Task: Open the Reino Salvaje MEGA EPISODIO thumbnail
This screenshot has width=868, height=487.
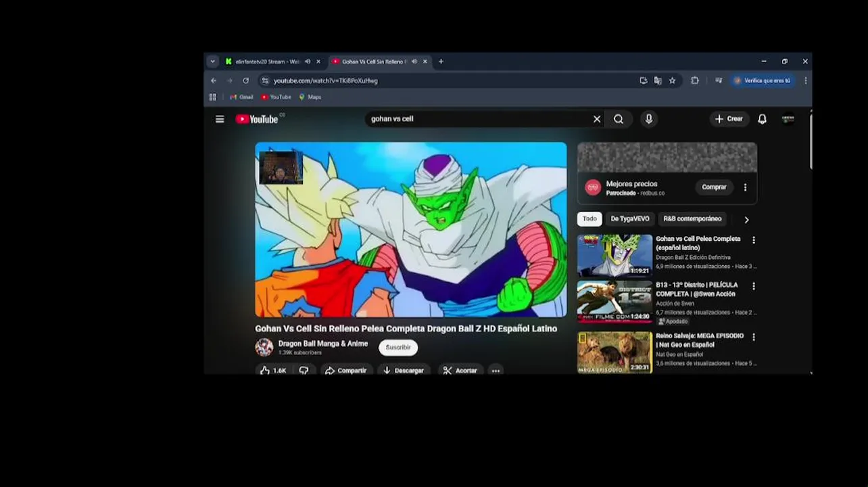Action: pos(614,352)
